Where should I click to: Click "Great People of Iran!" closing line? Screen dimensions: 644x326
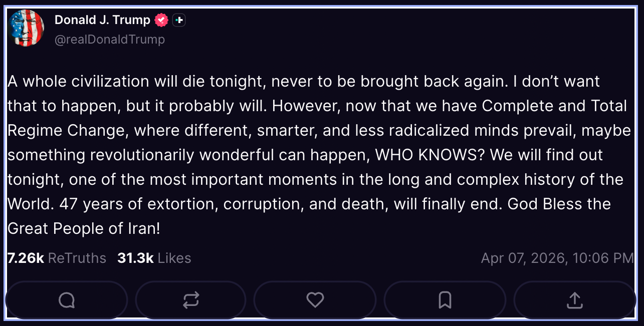tap(84, 229)
